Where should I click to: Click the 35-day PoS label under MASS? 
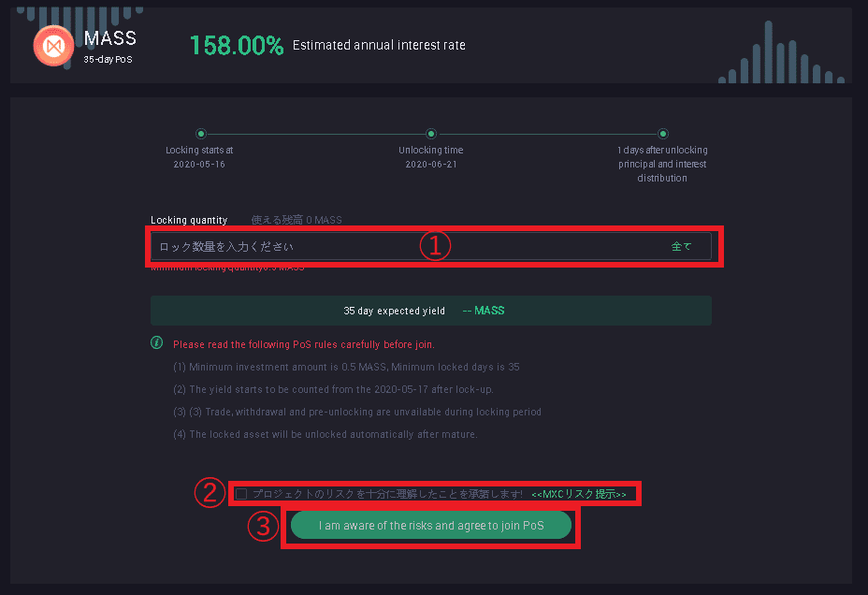coord(108,59)
